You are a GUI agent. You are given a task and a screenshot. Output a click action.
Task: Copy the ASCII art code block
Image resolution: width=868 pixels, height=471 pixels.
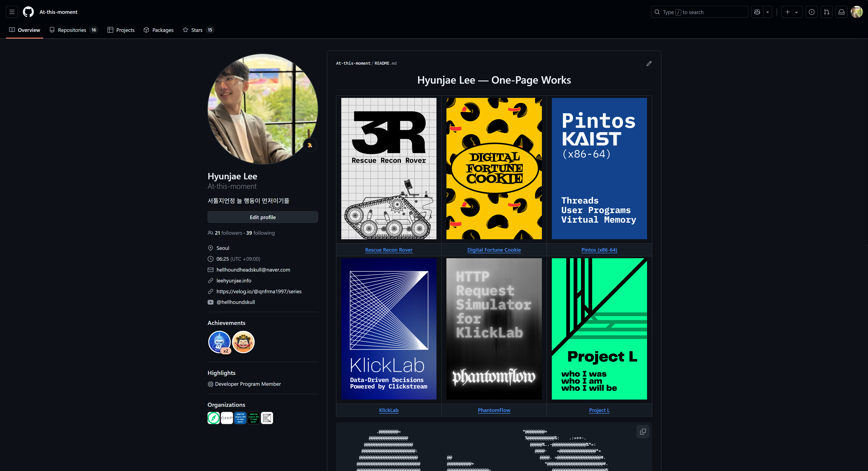click(643, 432)
